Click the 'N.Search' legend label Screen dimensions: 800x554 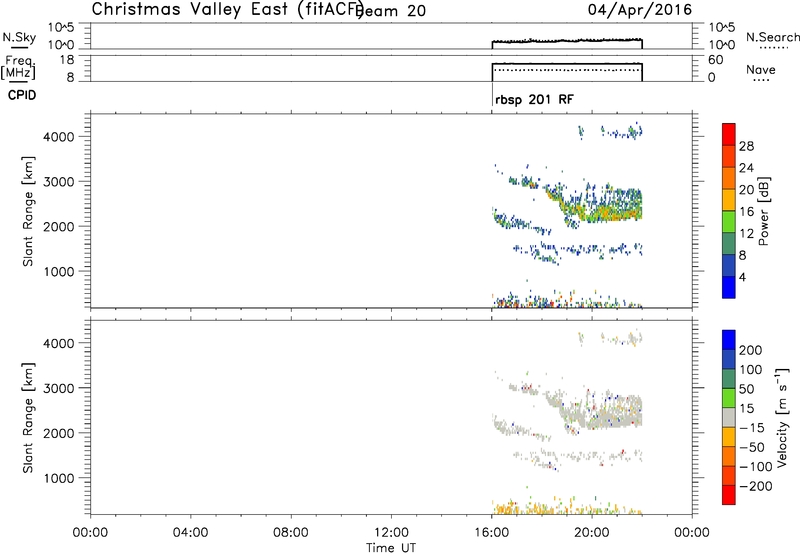pyautogui.click(x=772, y=37)
